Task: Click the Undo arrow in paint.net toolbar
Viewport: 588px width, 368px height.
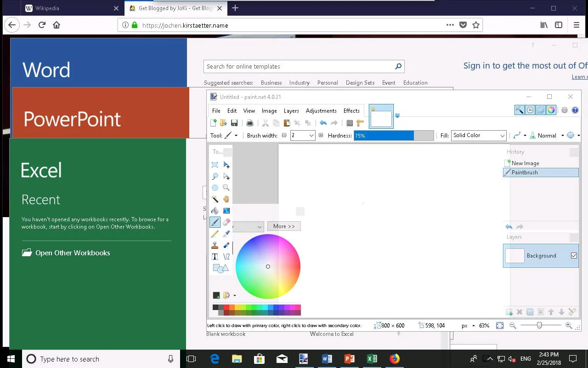Action: (323, 123)
